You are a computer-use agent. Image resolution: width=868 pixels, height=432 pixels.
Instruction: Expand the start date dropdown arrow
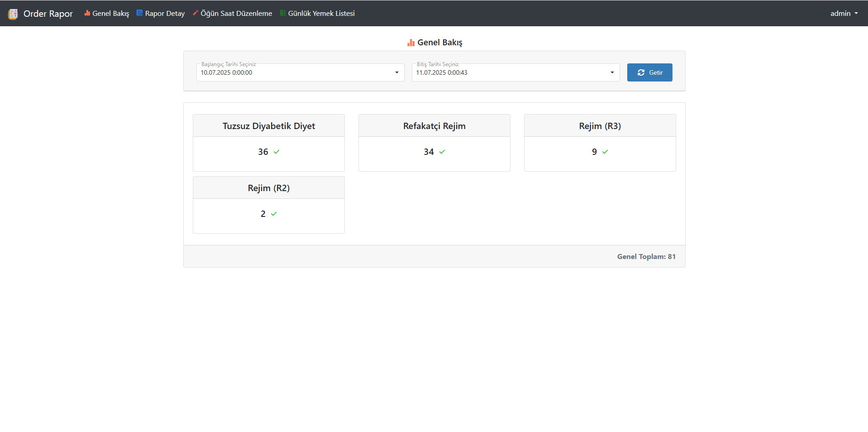[397, 72]
